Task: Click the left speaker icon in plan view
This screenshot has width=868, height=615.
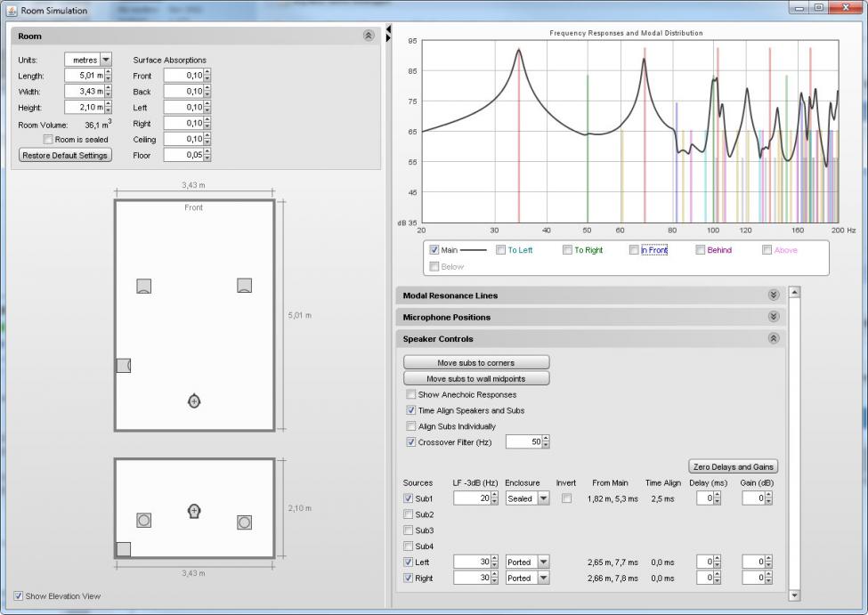Action: 143,286
